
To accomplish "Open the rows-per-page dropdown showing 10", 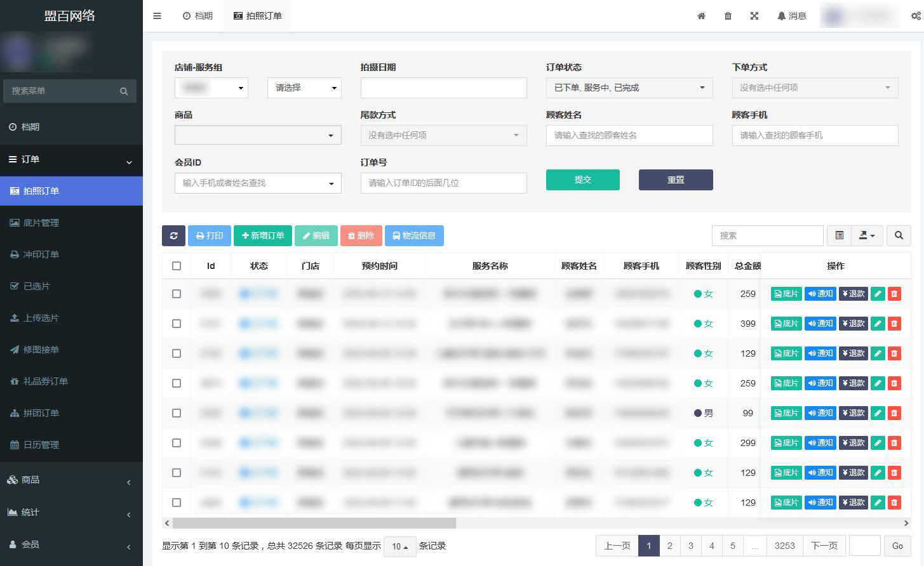I will [x=399, y=546].
